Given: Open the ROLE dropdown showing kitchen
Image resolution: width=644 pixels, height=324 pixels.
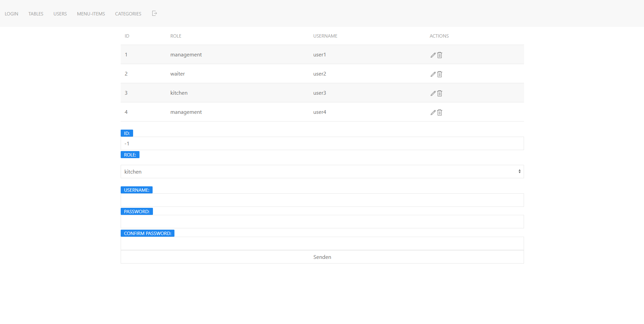Looking at the screenshot, I should pyautogui.click(x=322, y=171).
